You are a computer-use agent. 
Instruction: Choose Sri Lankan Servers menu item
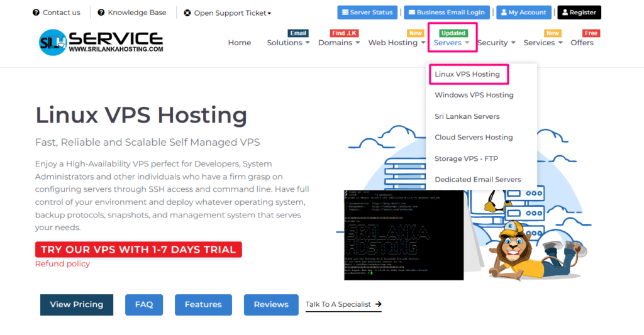pos(467,116)
